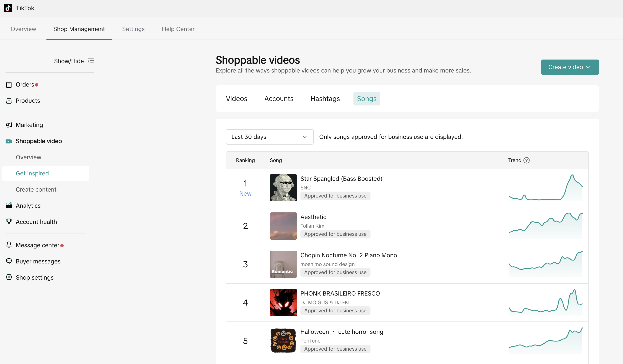This screenshot has width=623, height=364.
Task: Click the Aesthetic song cover thumbnail
Action: [x=283, y=226]
